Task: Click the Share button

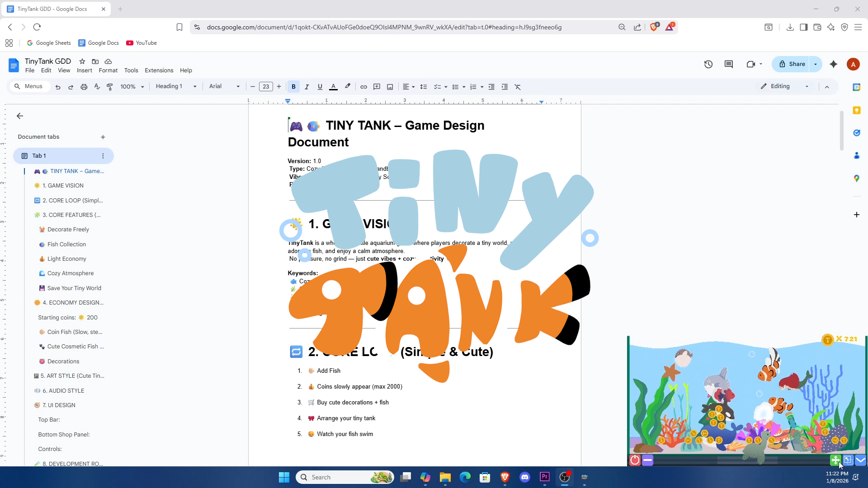Action: coord(792,64)
